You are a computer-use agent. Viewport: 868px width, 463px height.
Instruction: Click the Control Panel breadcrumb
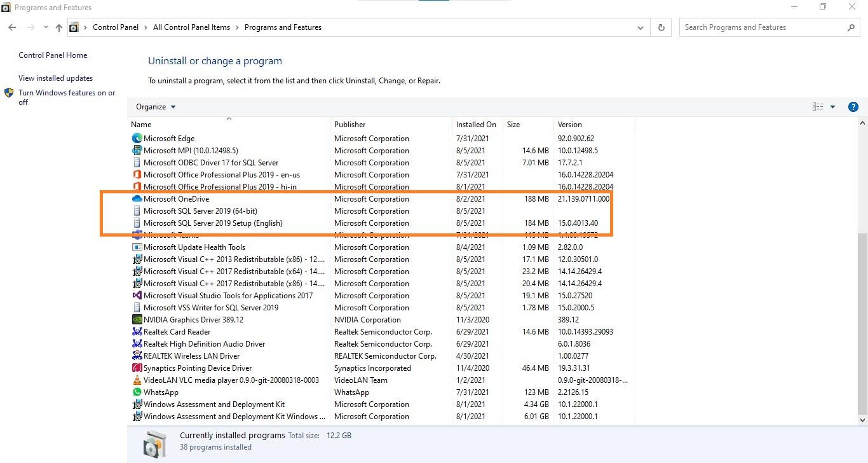(116, 27)
